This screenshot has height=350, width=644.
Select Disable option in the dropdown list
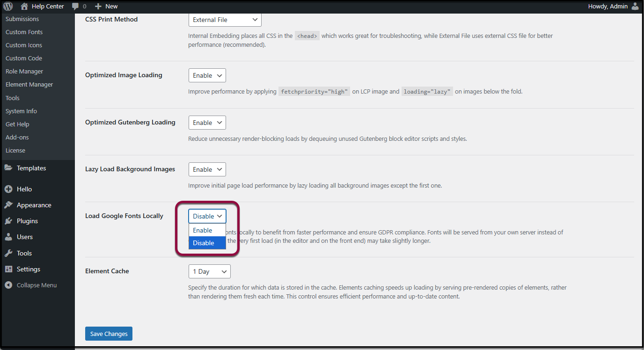204,243
